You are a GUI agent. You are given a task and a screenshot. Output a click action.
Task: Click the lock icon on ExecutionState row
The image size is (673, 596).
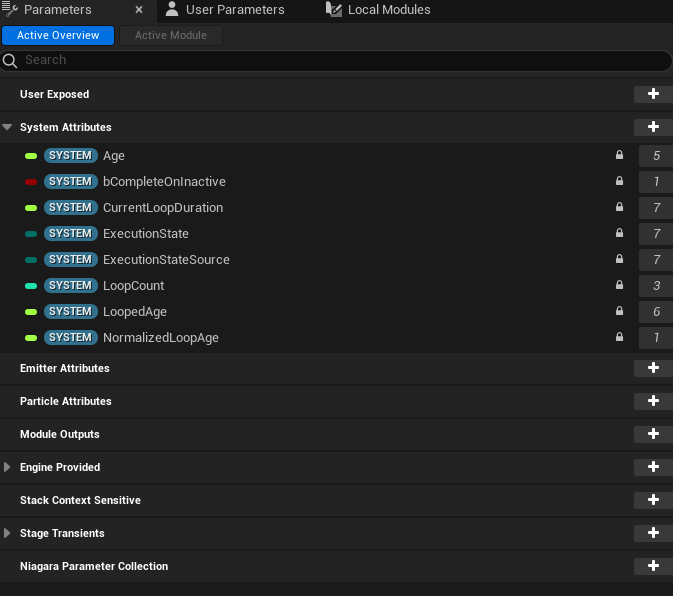tap(619, 233)
